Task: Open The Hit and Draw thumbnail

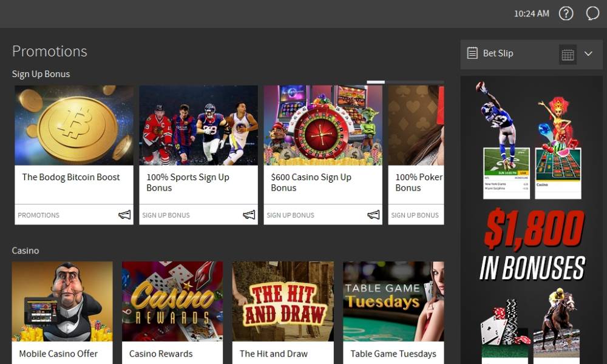Action: [x=283, y=302]
